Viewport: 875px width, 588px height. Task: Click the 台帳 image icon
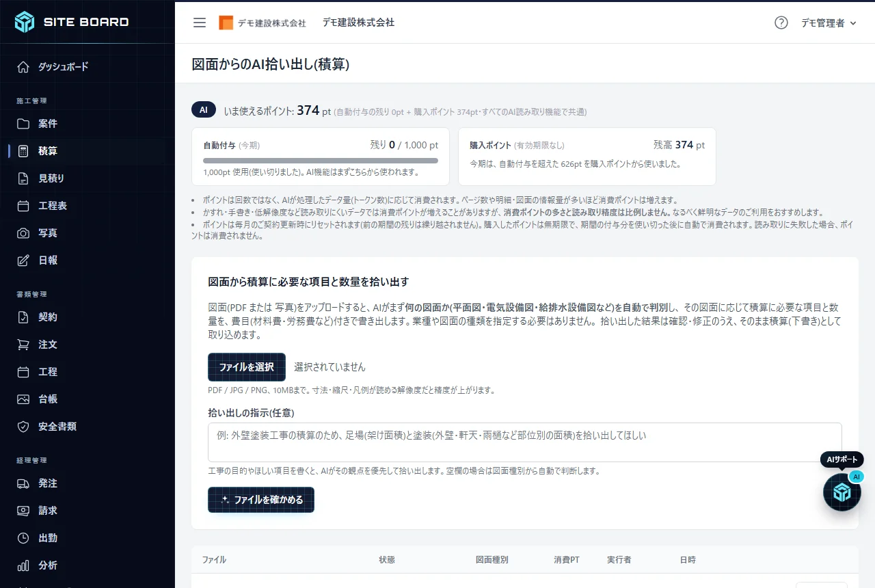[x=23, y=399]
